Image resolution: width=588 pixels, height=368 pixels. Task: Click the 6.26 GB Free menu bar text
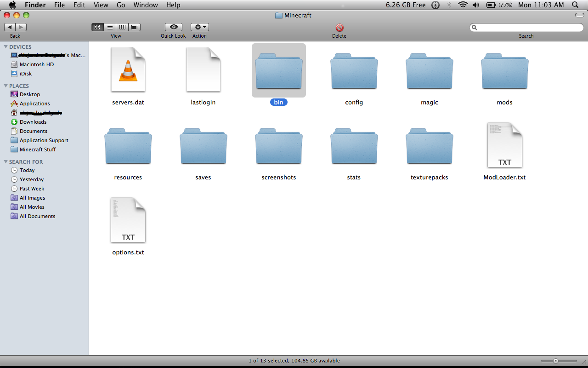pos(406,5)
